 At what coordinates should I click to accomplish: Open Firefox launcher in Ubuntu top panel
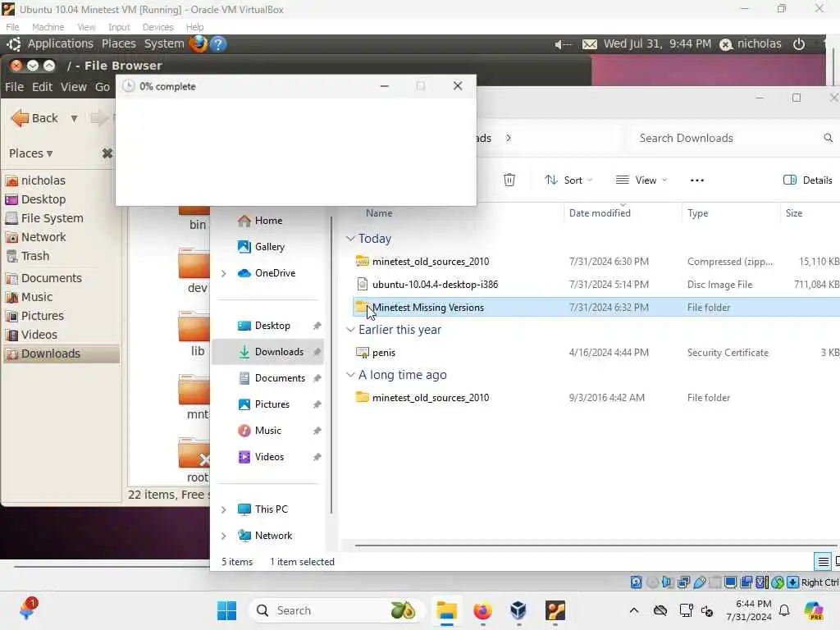pos(199,43)
